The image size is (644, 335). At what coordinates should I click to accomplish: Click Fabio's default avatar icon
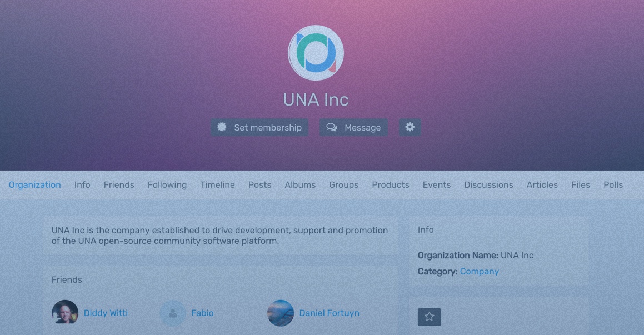(172, 313)
